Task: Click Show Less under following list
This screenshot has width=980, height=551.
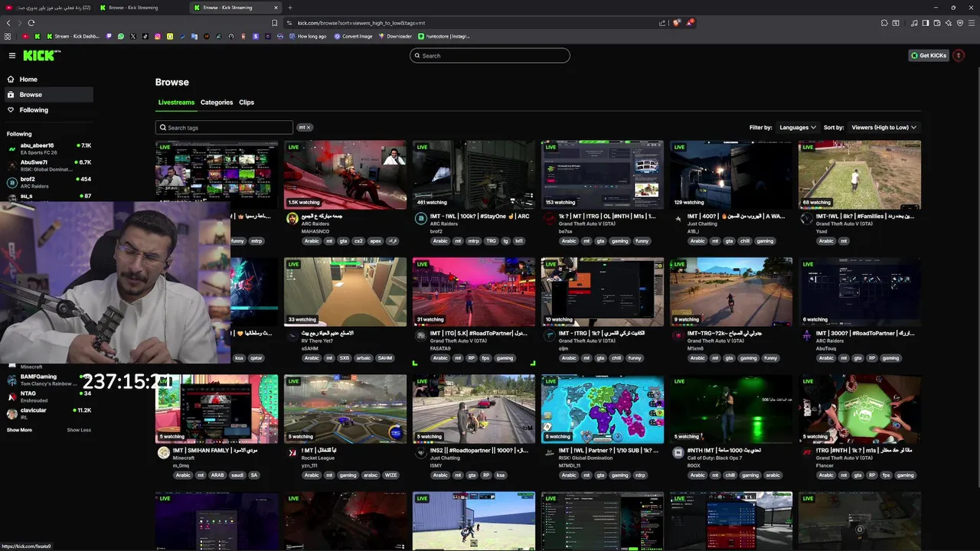Action: [79, 430]
